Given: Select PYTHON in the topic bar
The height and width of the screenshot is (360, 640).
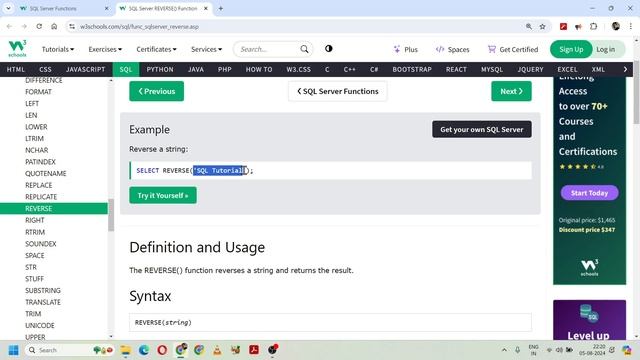Looking at the screenshot, I should 160,69.
